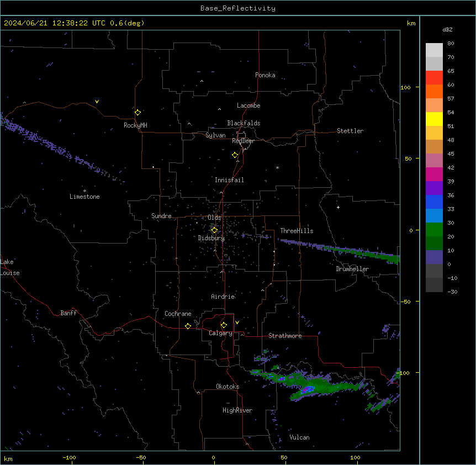Click the Didsbury town label

[x=211, y=238]
